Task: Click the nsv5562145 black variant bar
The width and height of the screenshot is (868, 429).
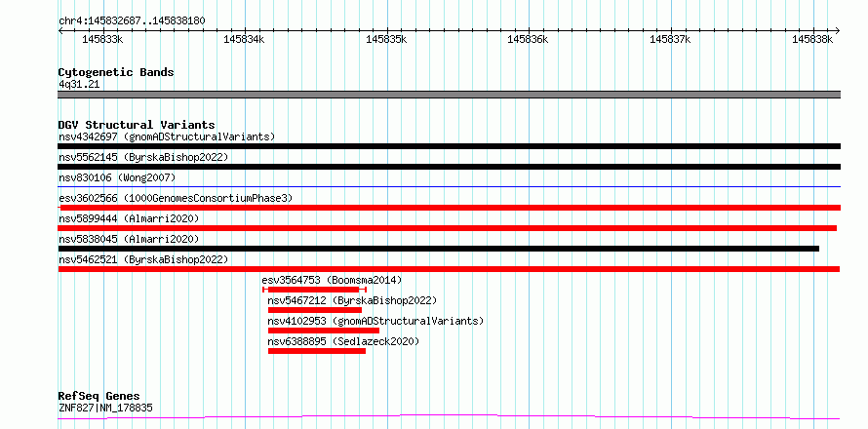Action: 449,167
